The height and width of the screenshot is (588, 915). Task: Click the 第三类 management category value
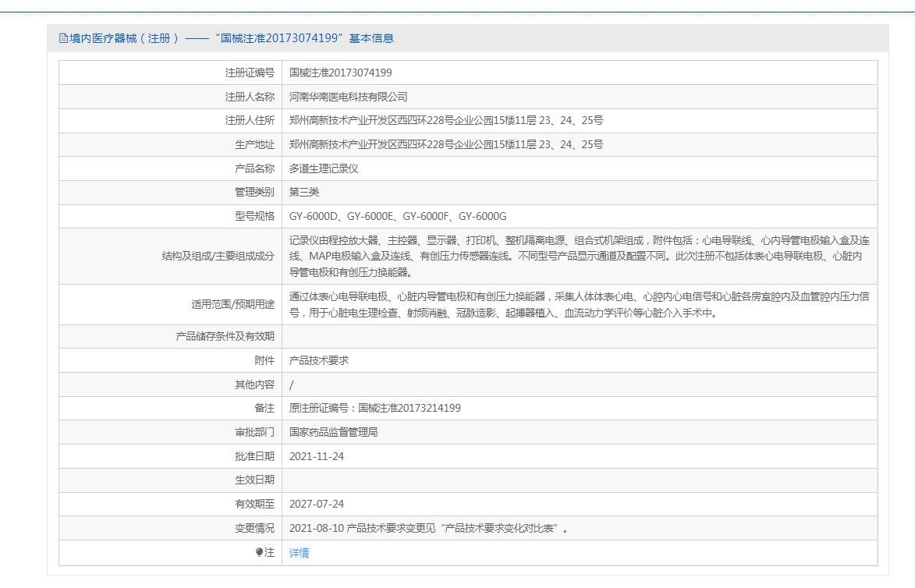point(304,192)
